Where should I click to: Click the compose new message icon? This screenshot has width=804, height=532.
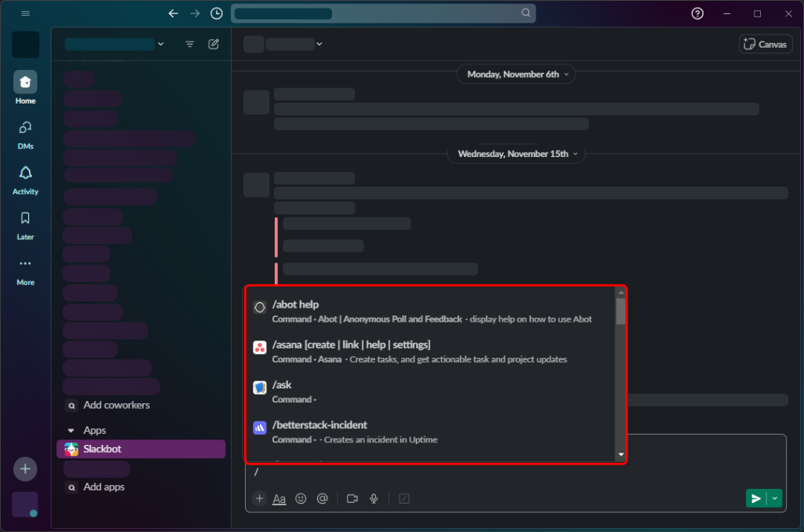click(x=214, y=45)
